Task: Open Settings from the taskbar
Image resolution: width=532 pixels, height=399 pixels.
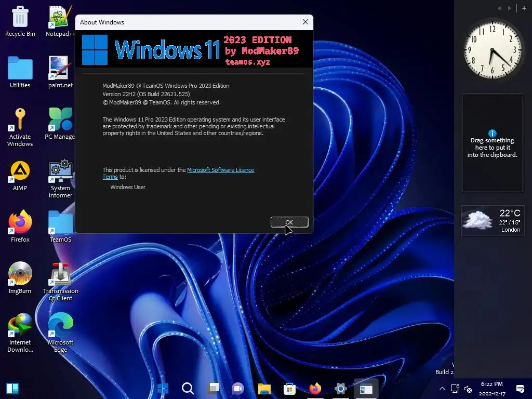Action: [340, 389]
